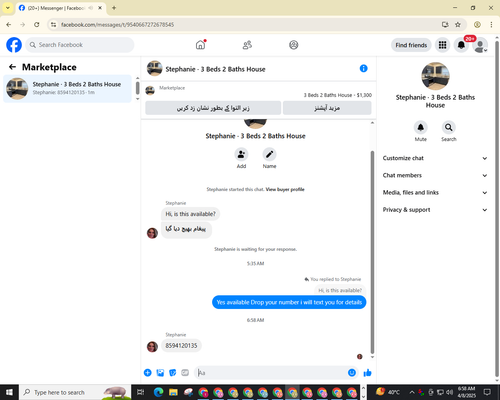The width and height of the screenshot is (500, 400).
Task: Go back using the Marketplace arrow
Action: (x=13, y=67)
